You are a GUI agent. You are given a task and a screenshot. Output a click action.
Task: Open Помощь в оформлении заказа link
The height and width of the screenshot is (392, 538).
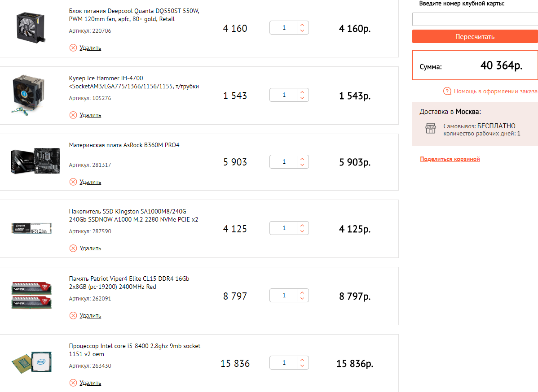click(x=495, y=91)
